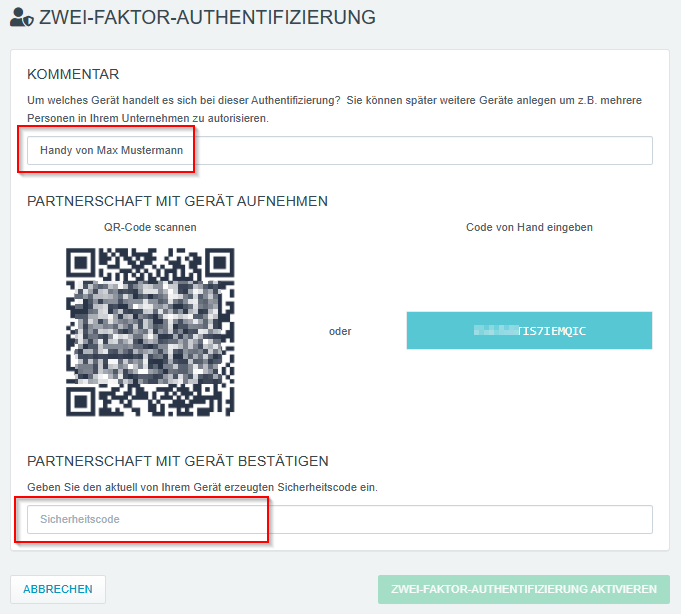Select the manual code TIS7IEMQIC box
The width and height of the screenshot is (681, 614).
tap(529, 330)
